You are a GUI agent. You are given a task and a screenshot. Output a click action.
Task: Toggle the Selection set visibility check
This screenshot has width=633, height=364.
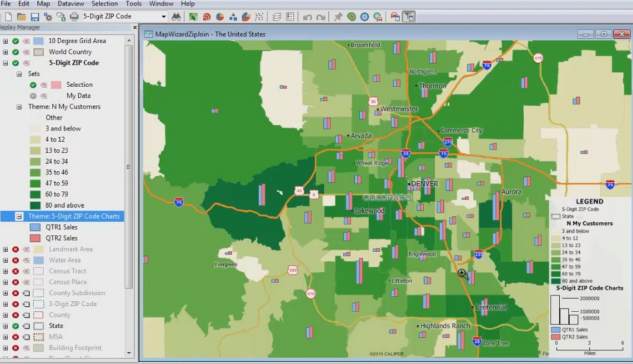[x=33, y=85]
